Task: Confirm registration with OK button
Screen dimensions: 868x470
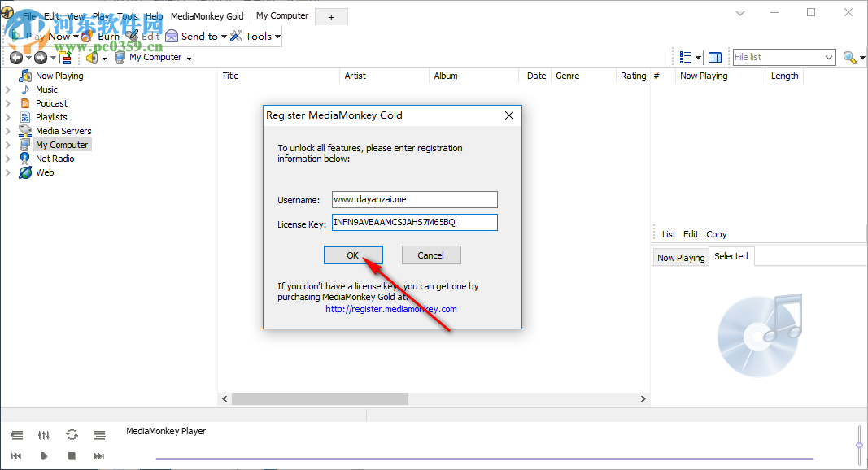Action: (x=353, y=255)
